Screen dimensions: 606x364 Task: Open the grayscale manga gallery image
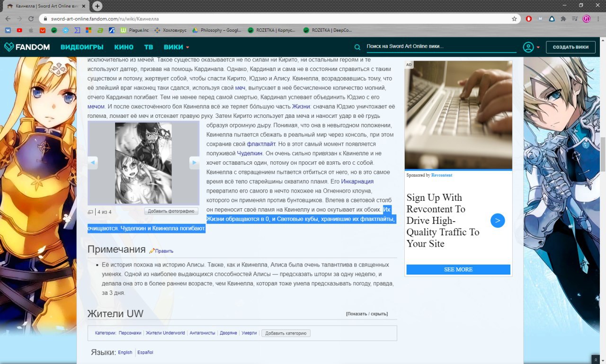pyautogui.click(x=143, y=163)
